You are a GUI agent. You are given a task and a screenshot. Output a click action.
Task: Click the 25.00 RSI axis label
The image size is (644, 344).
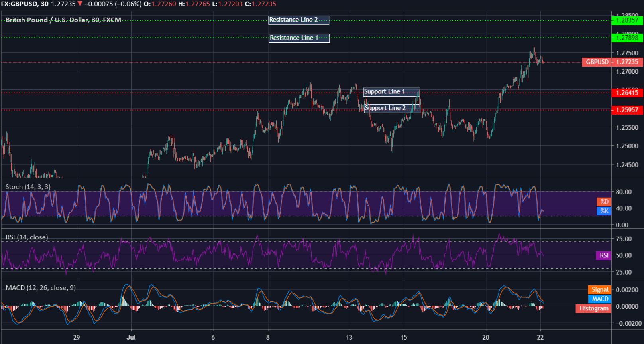click(624, 272)
